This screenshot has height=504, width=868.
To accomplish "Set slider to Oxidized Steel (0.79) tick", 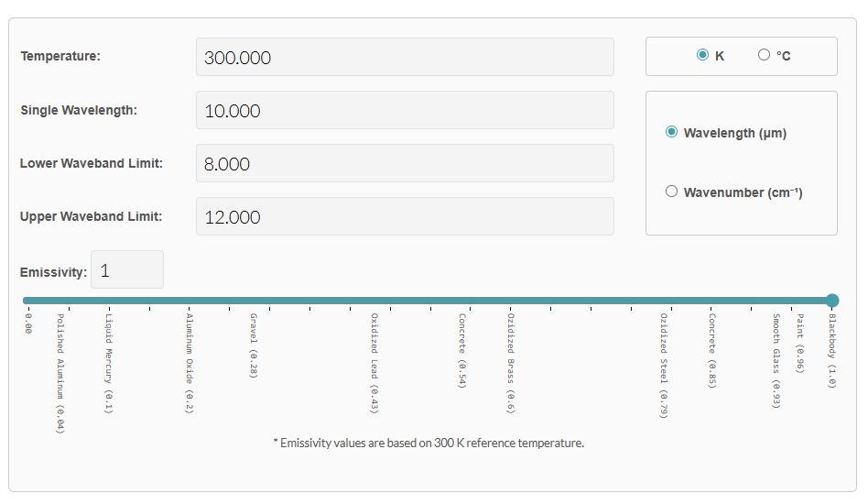I will click(663, 301).
